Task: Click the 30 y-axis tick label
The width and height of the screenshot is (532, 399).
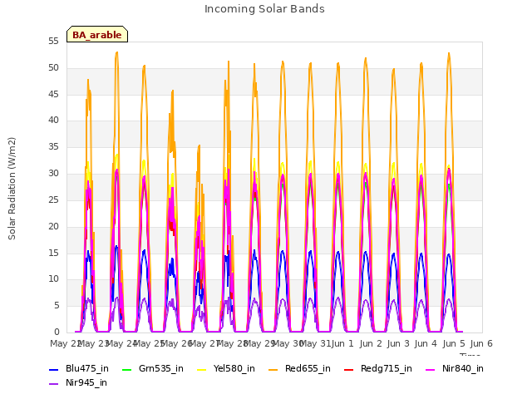Action: point(53,174)
